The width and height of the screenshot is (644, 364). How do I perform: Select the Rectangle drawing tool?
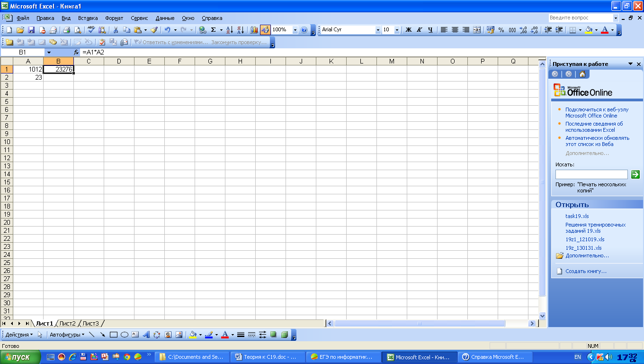click(114, 335)
